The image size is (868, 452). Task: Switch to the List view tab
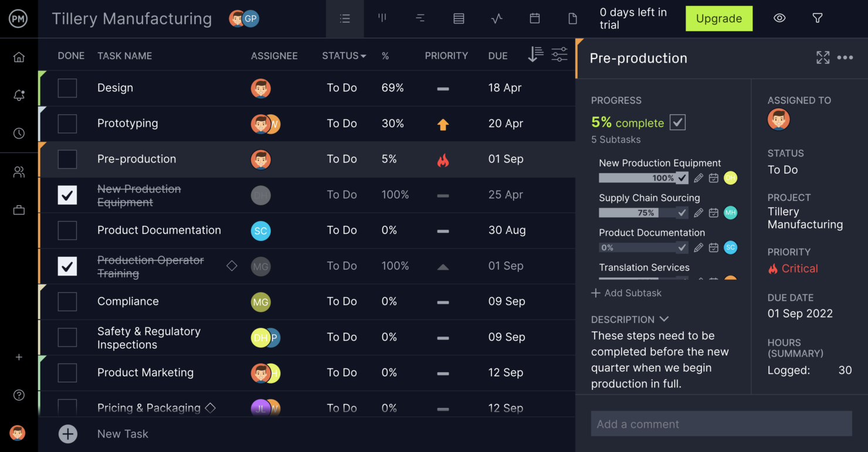(345, 19)
